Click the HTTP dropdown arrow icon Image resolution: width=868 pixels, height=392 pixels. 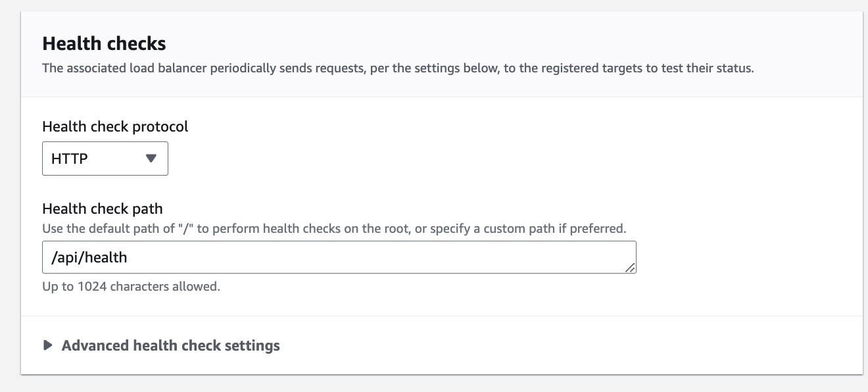tap(151, 159)
